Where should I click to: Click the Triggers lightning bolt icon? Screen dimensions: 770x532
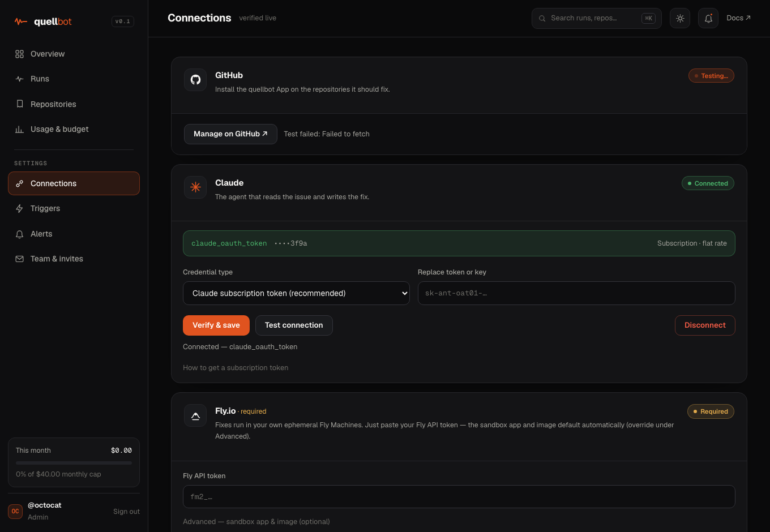pyautogui.click(x=19, y=208)
